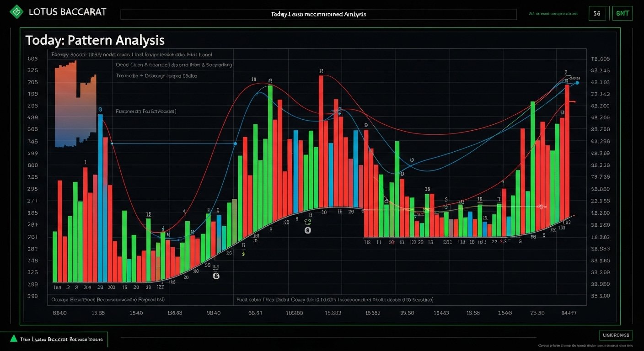
Task: Click the circled 8 marker under mid-chart curve
Action: (307, 230)
